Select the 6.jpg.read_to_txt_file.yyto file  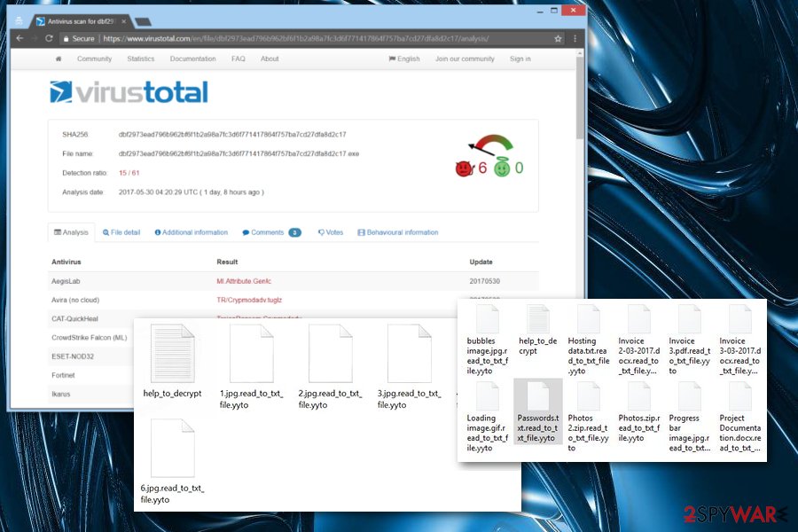pos(173,461)
